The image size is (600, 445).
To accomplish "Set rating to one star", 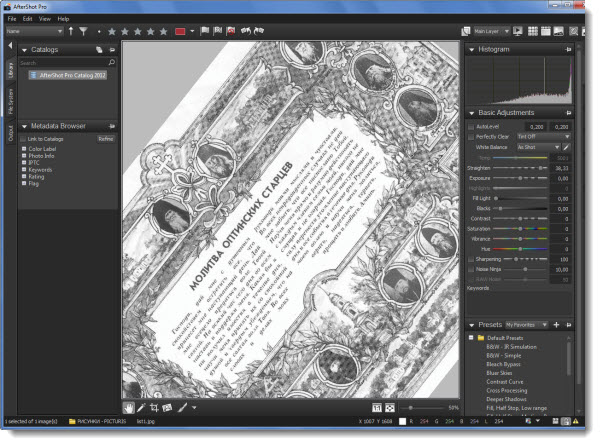I will (x=112, y=31).
